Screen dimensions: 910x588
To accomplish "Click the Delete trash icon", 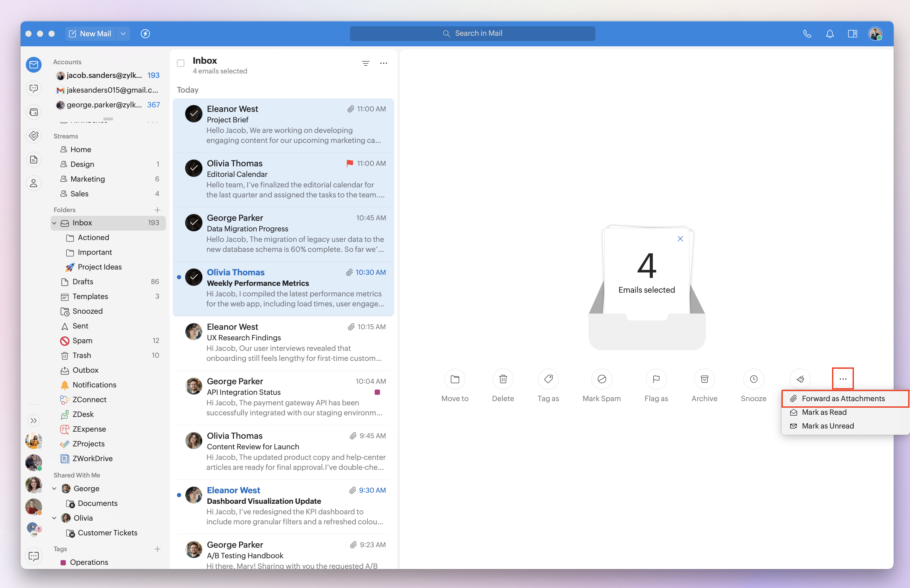I will [503, 379].
